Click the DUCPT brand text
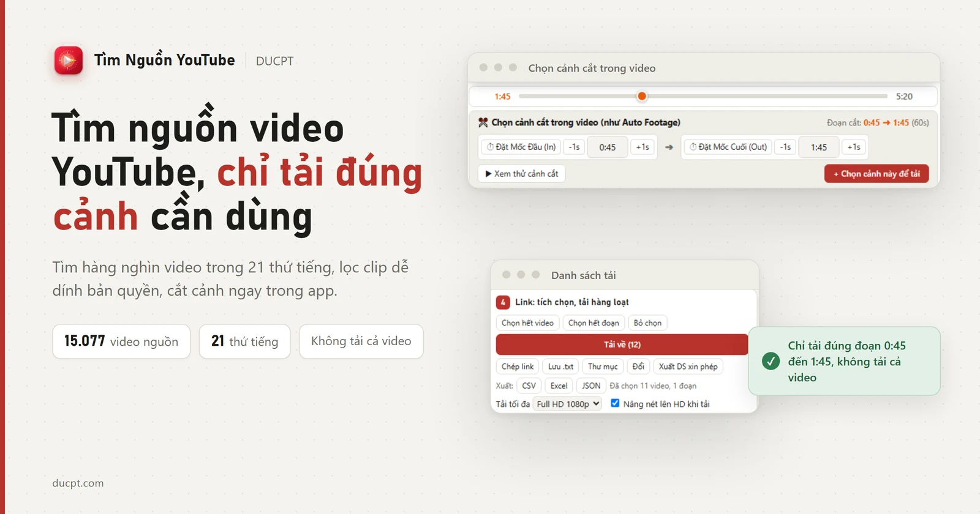 pos(274,61)
